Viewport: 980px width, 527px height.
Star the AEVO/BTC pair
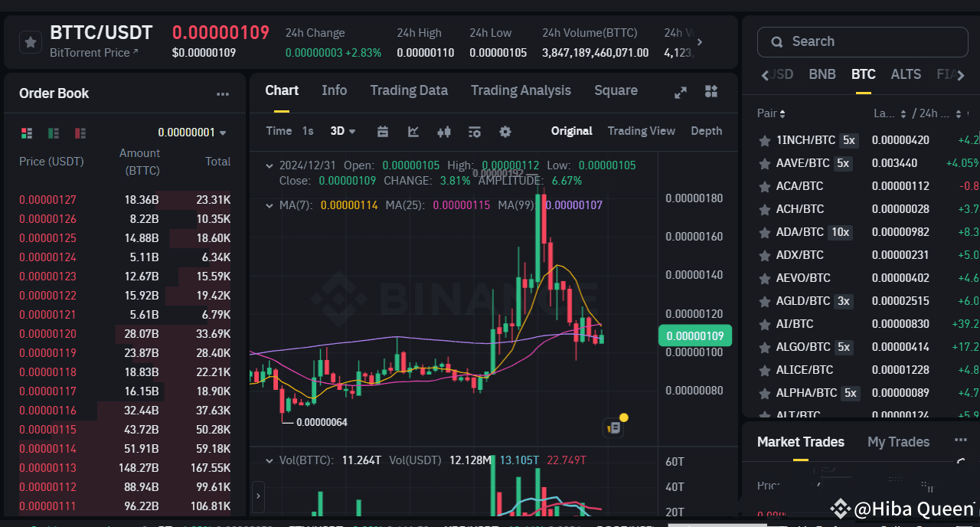764,279
